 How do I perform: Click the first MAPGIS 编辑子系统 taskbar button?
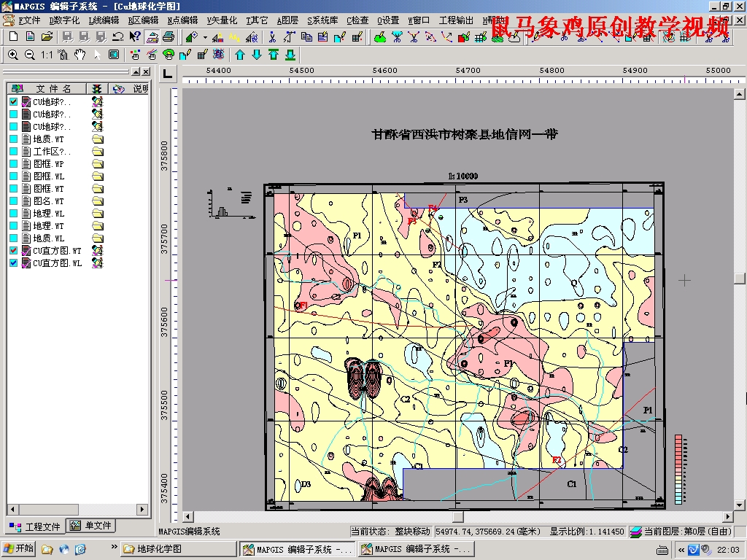[298, 549]
